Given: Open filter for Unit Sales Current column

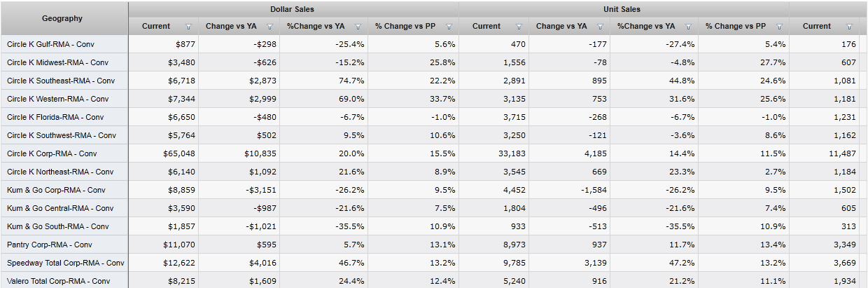Looking at the screenshot, I should pos(519,27).
